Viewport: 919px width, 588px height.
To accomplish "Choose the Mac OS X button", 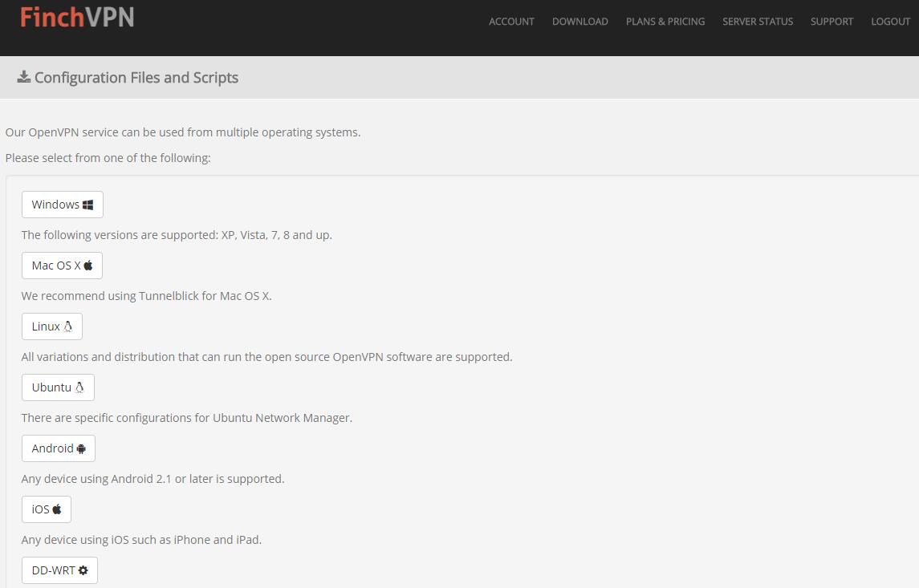I will (62, 266).
